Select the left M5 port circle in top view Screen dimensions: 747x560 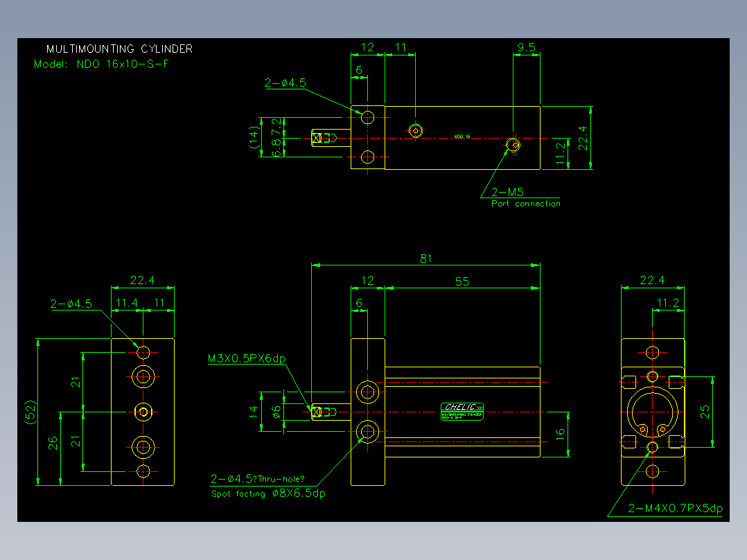tap(416, 130)
